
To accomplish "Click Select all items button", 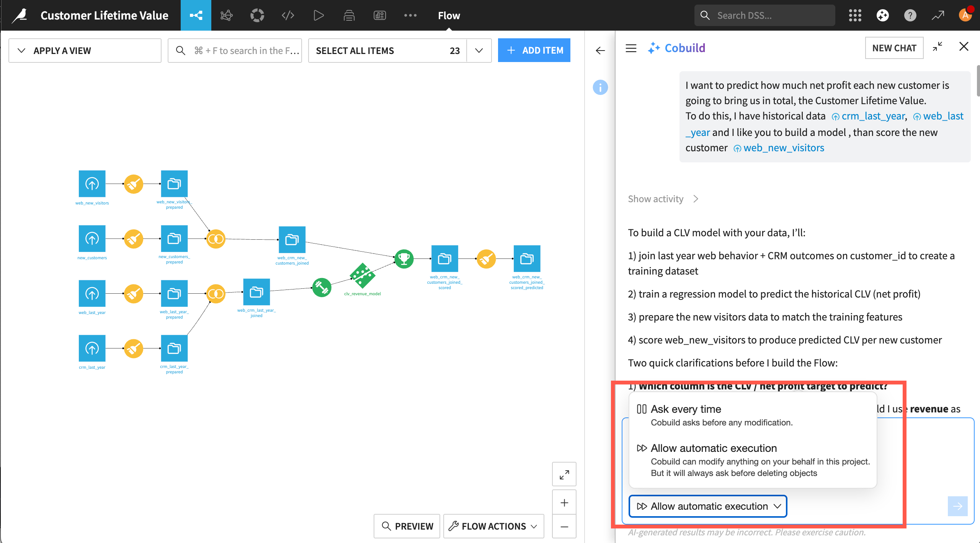I will pos(387,51).
